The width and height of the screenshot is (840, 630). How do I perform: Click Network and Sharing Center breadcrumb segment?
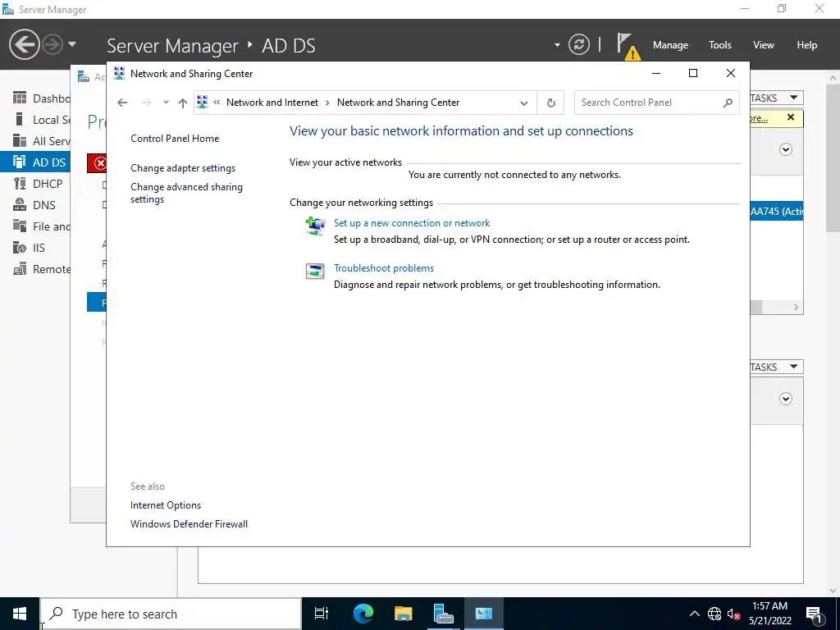click(398, 103)
